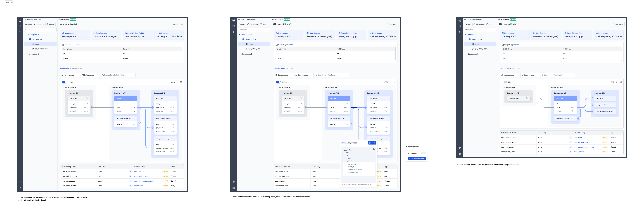Click fullscreen expand icon in left mockup diagram

point(181,82)
